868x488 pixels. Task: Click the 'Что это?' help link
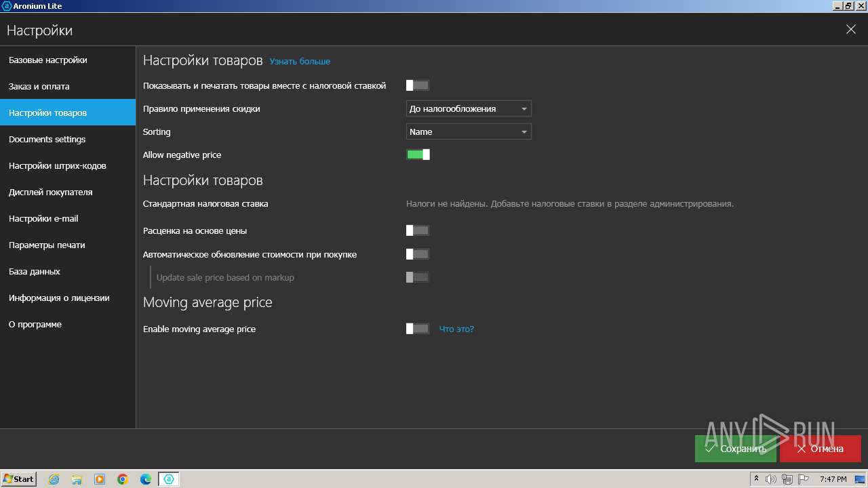point(456,329)
